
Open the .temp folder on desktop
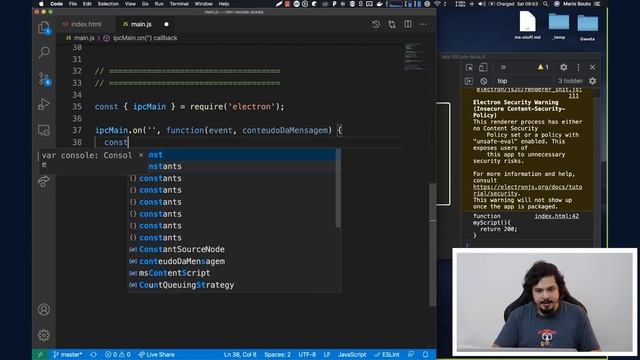tap(559, 25)
